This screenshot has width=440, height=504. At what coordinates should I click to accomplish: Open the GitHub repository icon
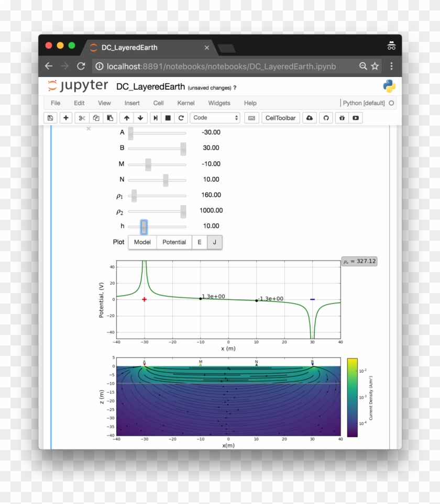[326, 118]
